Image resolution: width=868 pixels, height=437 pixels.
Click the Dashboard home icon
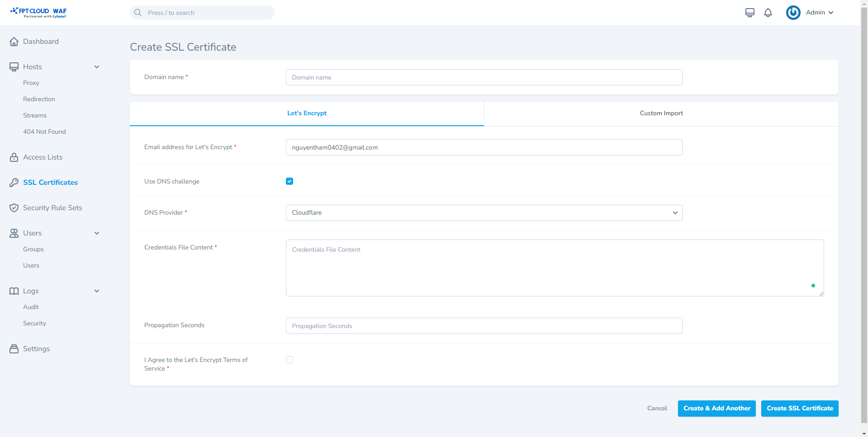pyautogui.click(x=14, y=42)
